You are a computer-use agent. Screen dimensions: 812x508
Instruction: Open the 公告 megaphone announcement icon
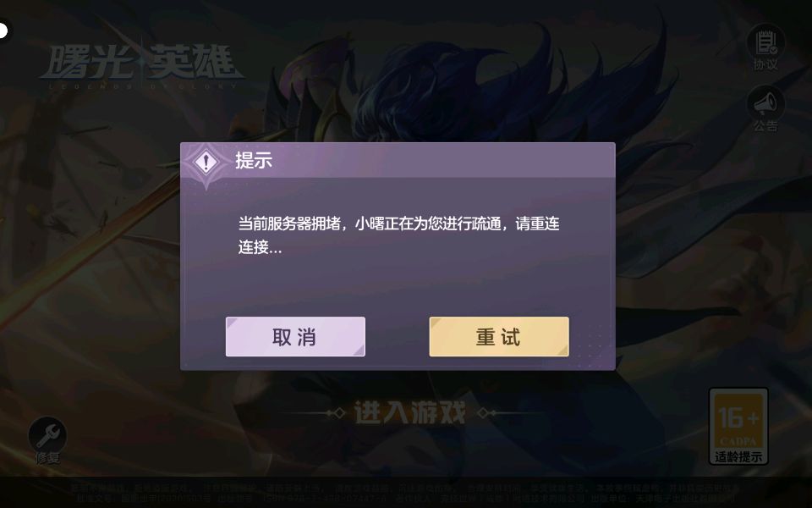(765, 103)
